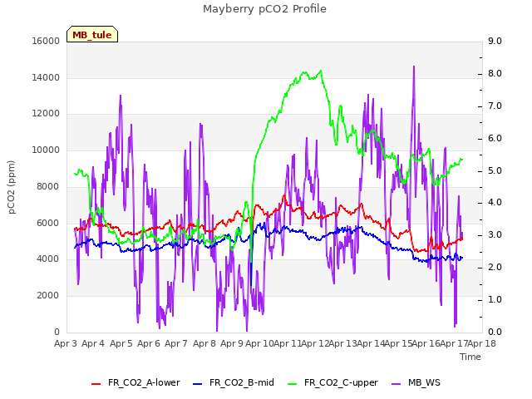Click the pCO2 (ppm) axis label
The width and height of the screenshot is (532, 399).
(x=11, y=187)
